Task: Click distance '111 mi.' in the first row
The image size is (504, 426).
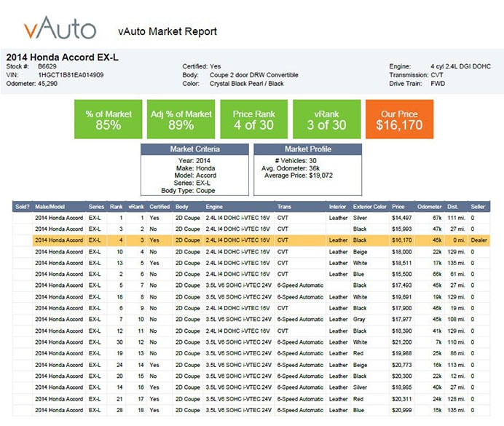Action: click(x=457, y=218)
